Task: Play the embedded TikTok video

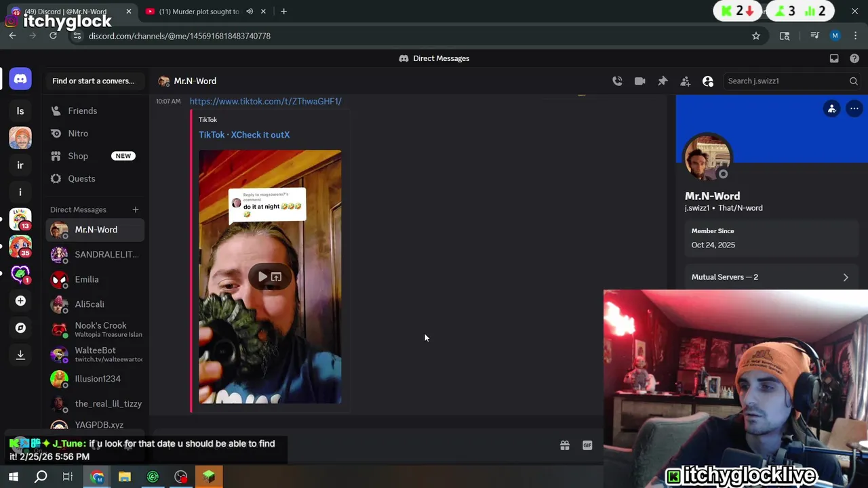Action: pos(262,277)
